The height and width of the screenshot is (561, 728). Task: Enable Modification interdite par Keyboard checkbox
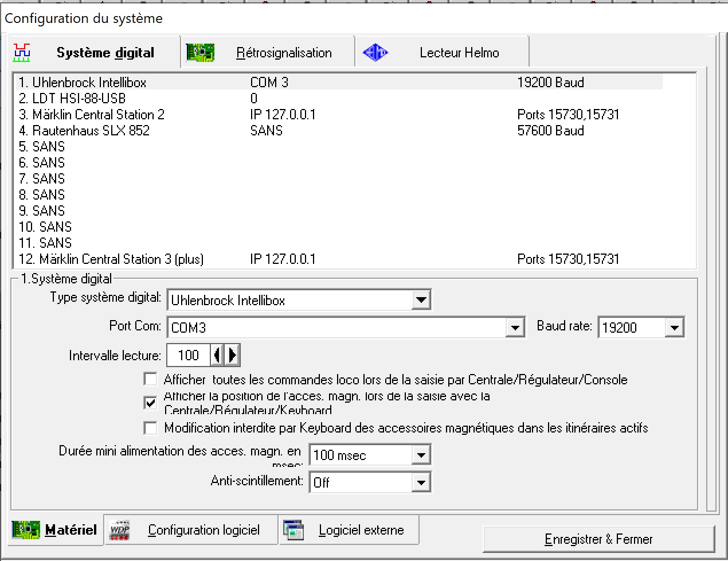[151, 428]
